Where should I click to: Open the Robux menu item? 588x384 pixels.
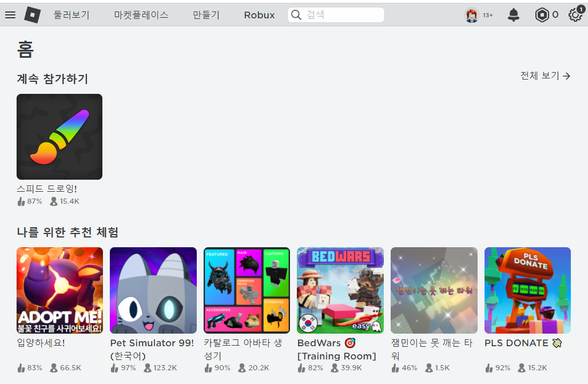(x=260, y=15)
